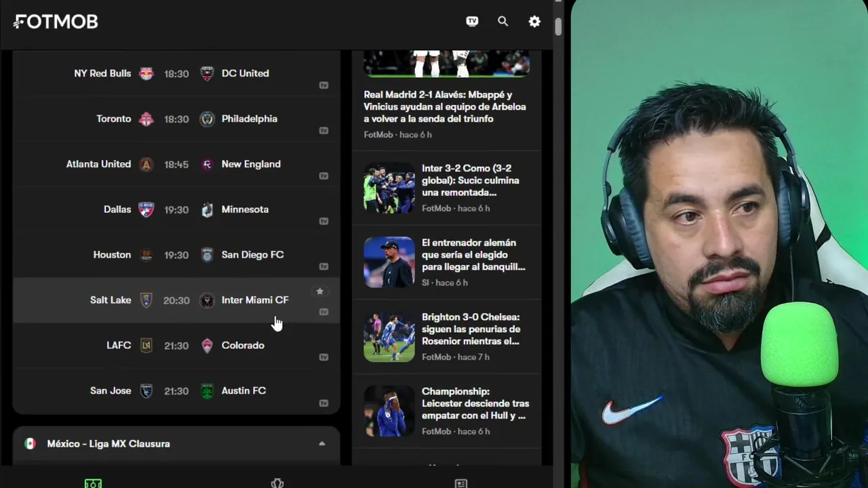Select the Austin FC team name

pos(243,390)
